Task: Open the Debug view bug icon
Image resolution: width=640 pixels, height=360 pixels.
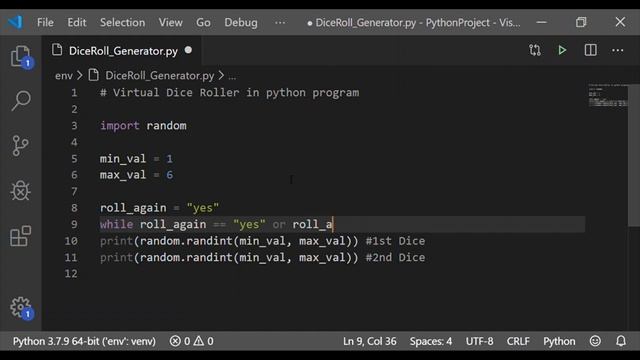Action: pyautogui.click(x=20, y=190)
